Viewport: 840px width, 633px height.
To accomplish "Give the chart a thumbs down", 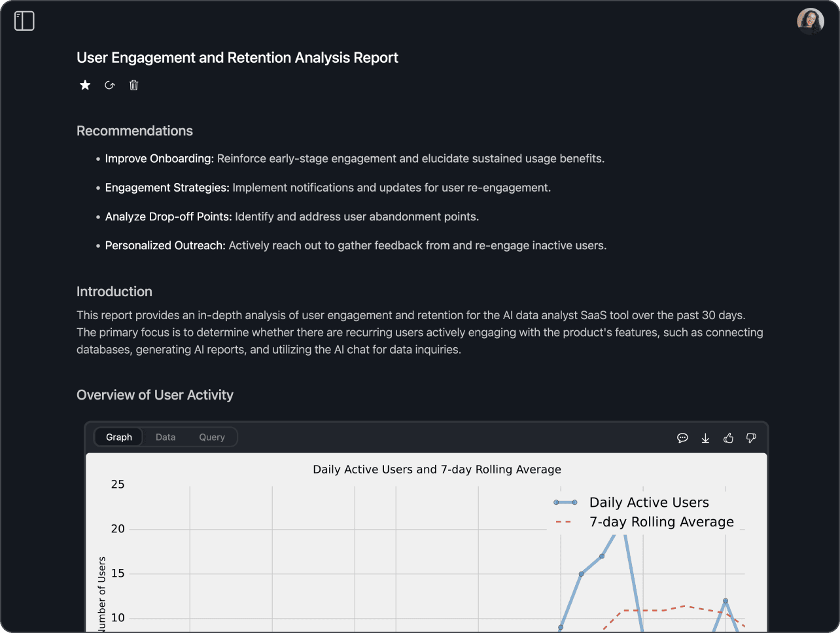I will point(751,437).
